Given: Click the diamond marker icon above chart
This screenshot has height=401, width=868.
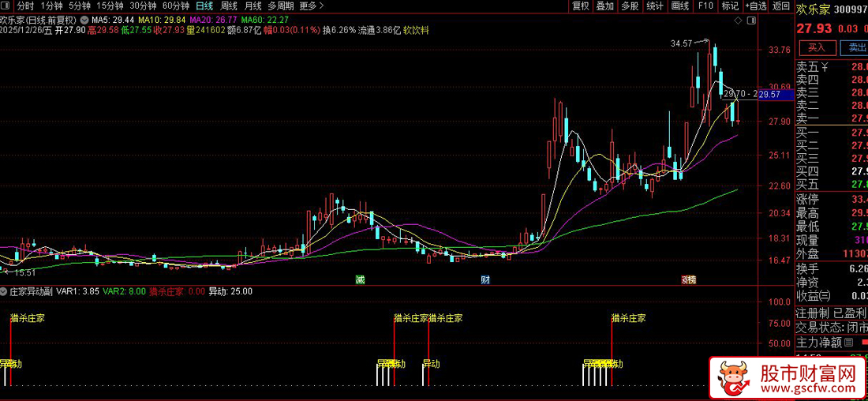Looking at the screenshot, I should 737,21.
